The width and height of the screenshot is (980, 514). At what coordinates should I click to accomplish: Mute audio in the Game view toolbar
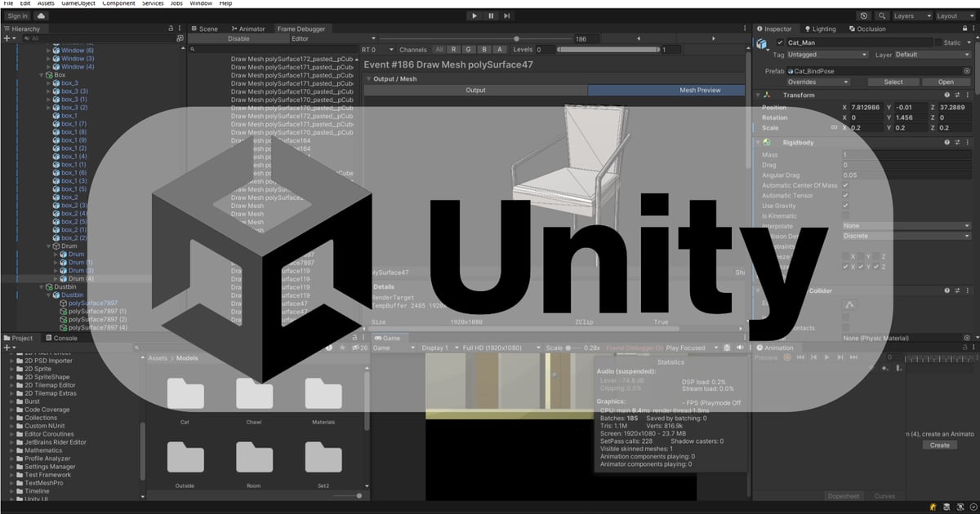742,348
